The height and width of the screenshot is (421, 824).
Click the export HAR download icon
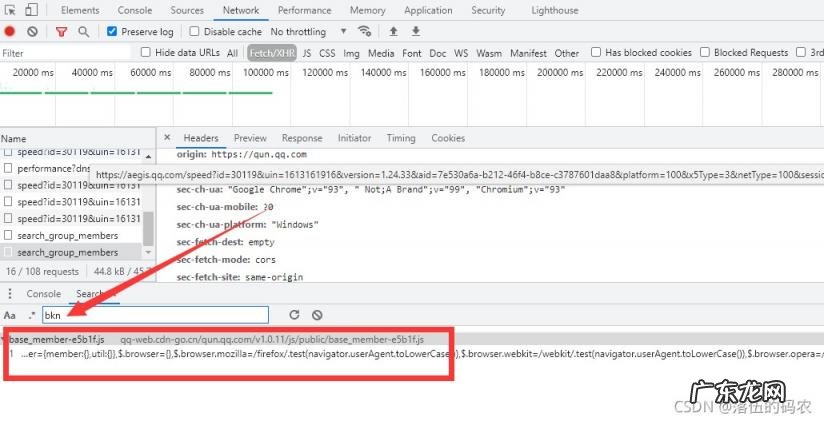pos(416,32)
